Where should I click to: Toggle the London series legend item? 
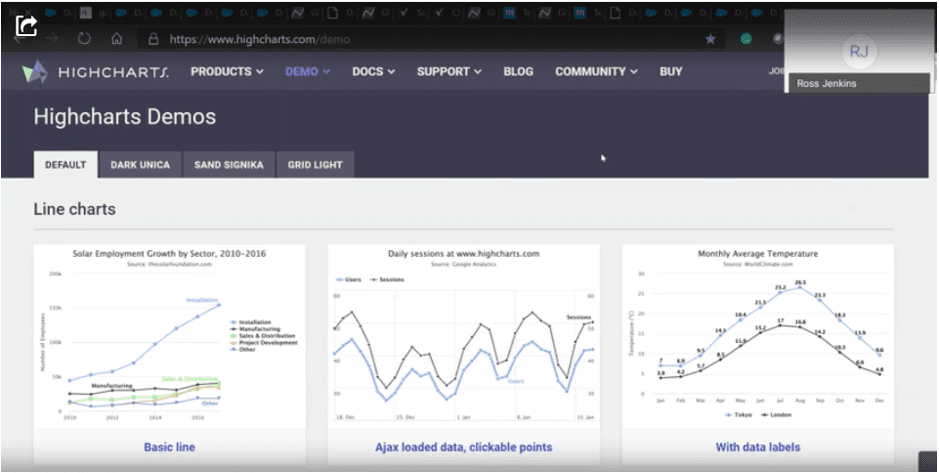(776, 414)
